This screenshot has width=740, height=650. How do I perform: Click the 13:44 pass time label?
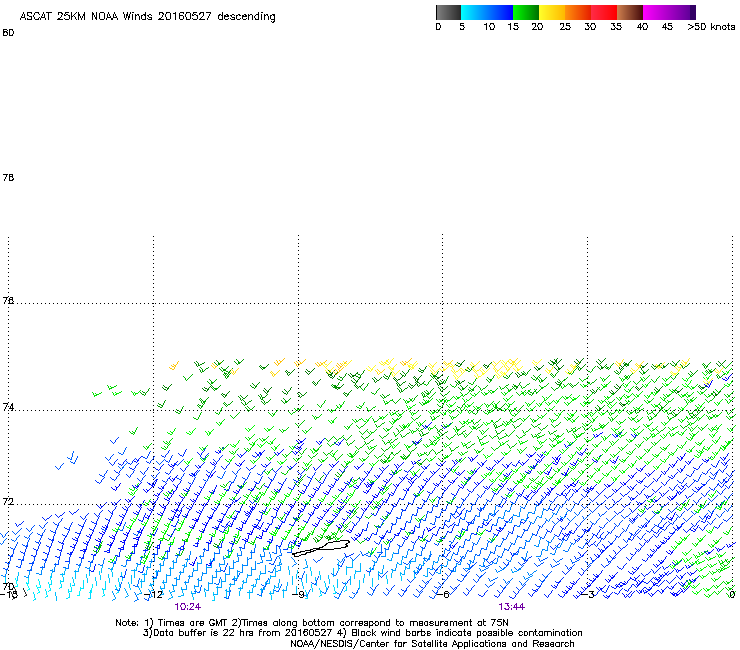point(511,607)
